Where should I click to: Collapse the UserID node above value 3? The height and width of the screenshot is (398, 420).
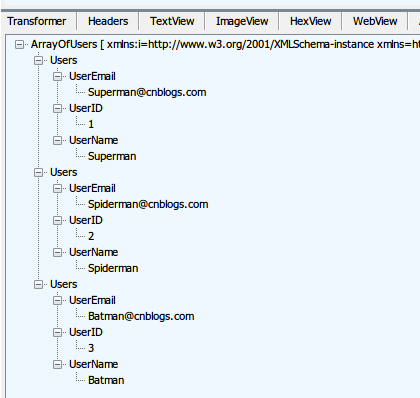[x=58, y=332]
